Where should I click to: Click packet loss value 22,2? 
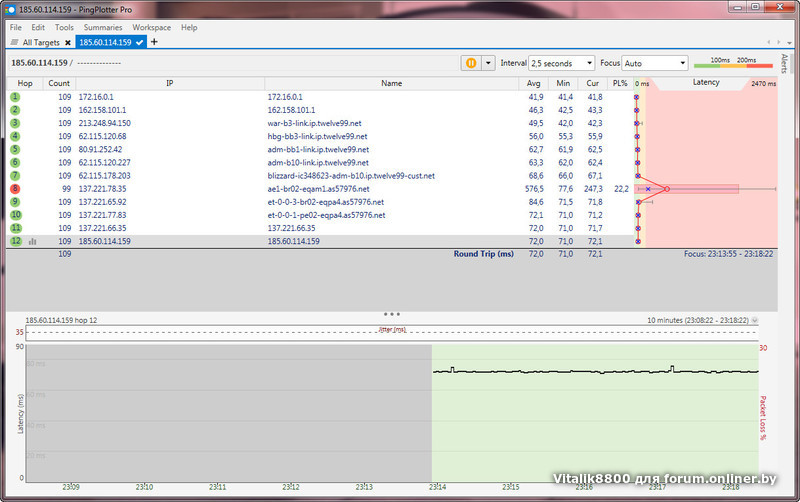[621, 189]
